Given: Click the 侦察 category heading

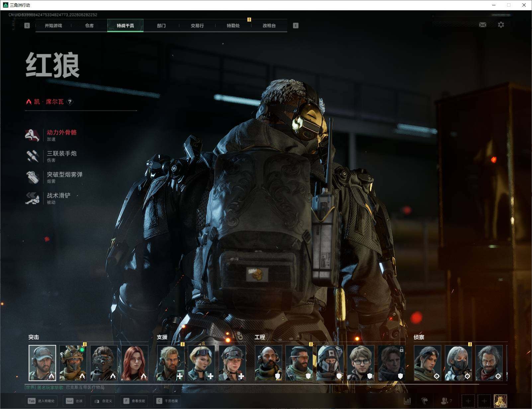Looking at the screenshot, I should pos(419,337).
